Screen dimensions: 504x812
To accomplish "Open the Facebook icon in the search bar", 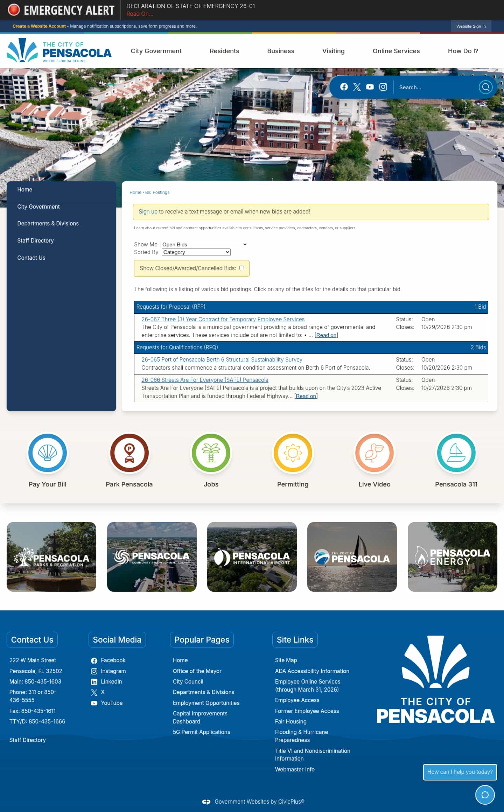I will 344,87.
